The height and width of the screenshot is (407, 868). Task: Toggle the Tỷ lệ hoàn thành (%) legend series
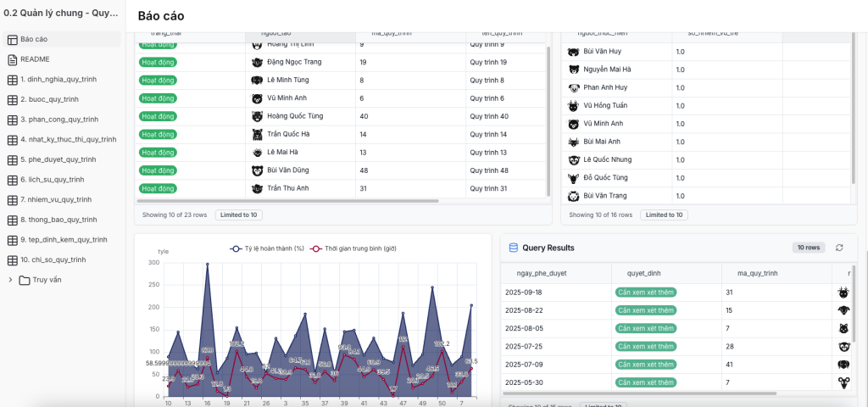267,248
